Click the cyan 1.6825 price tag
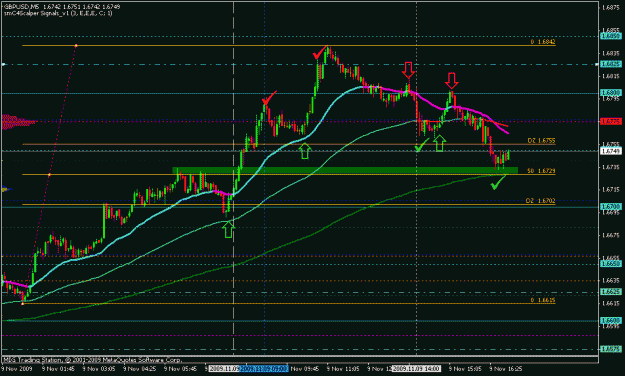 [610, 64]
